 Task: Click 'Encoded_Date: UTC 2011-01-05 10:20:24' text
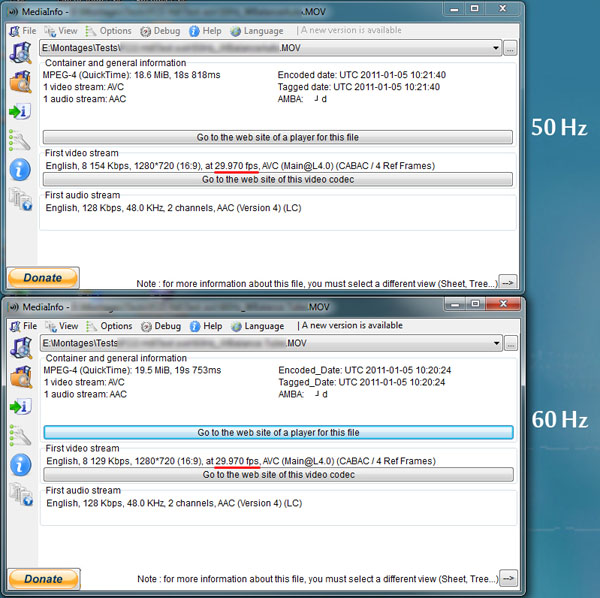(365, 370)
